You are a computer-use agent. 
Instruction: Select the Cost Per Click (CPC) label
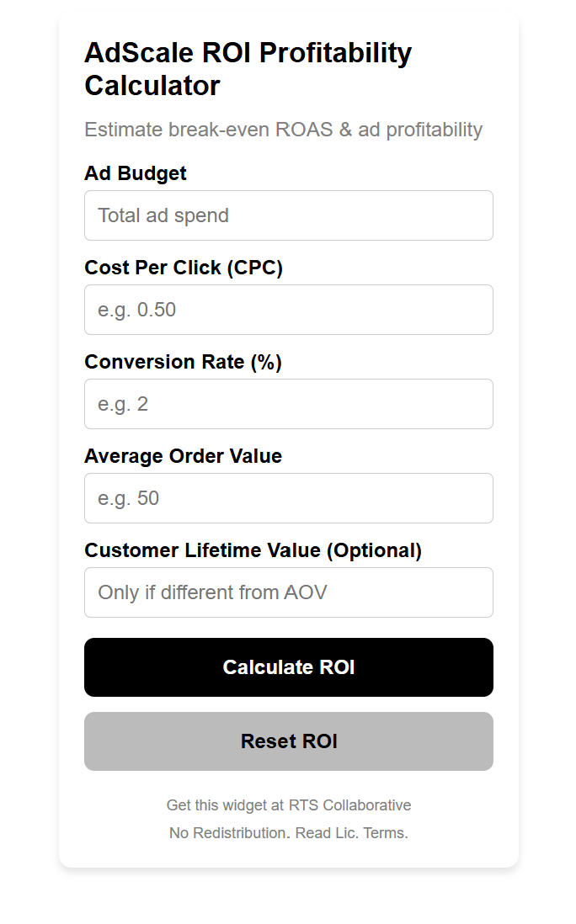pyautogui.click(x=184, y=268)
